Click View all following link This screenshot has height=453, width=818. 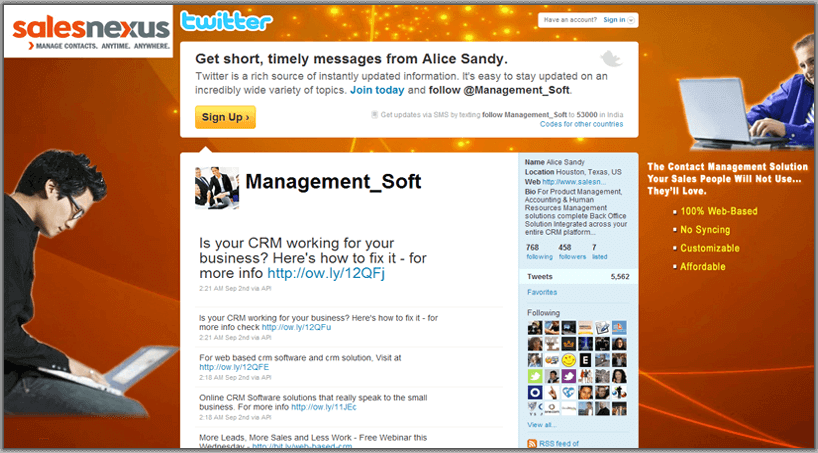[542, 425]
